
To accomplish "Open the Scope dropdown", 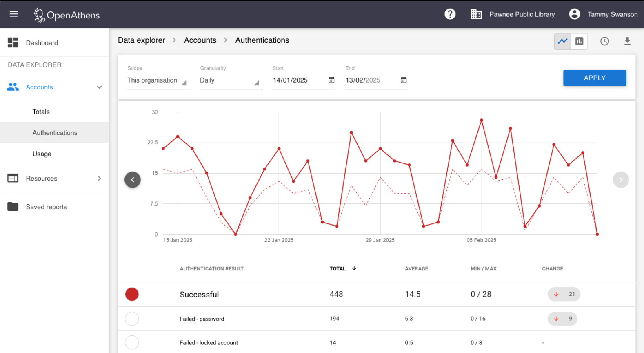I will point(158,80).
